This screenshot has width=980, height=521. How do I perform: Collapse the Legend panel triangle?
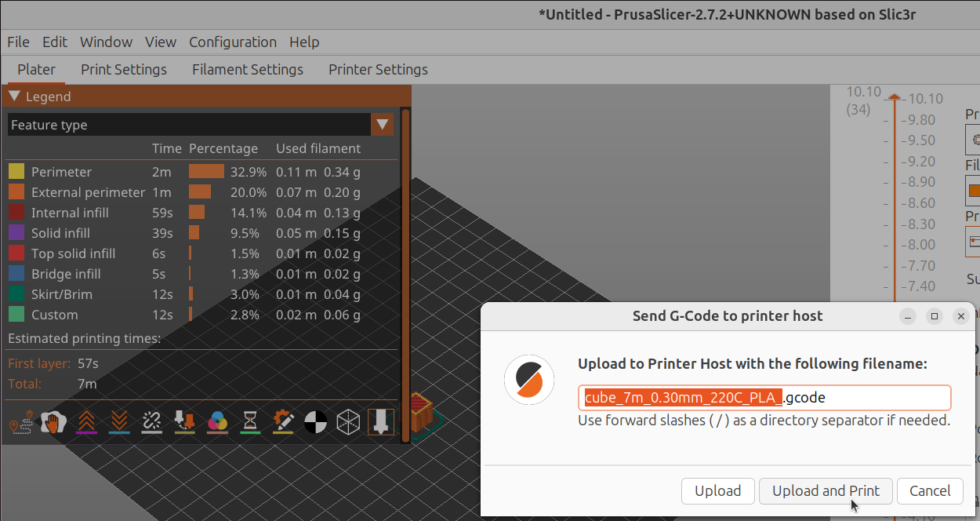(x=14, y=97)
